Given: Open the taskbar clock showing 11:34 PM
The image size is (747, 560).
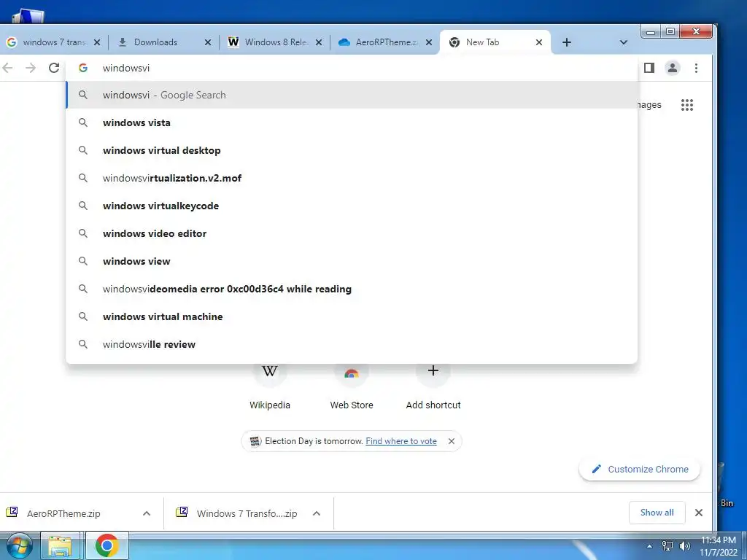Looking at the screenshot, I should (x=719, y=546).
